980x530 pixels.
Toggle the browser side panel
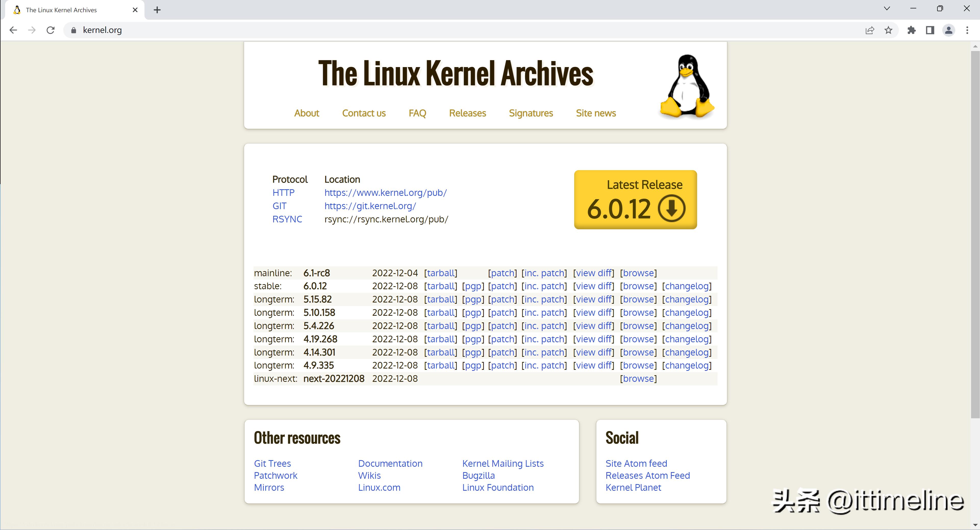(930, 30)
